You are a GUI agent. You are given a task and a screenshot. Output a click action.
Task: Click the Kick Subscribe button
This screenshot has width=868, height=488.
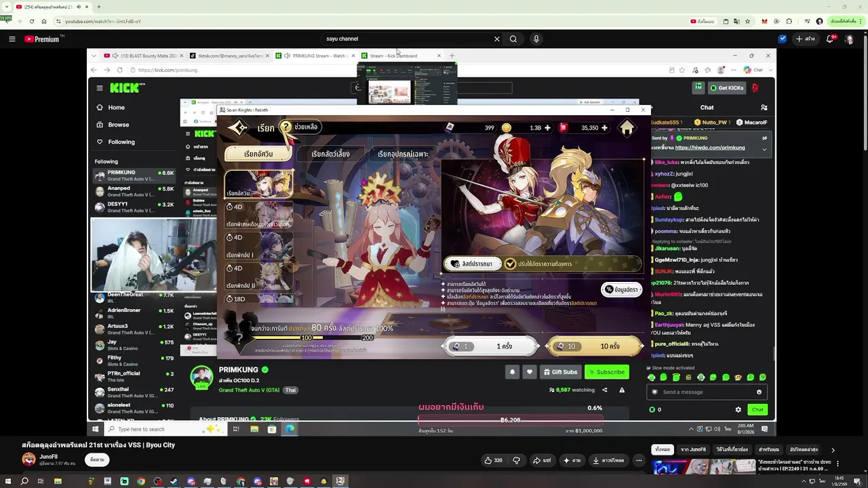(607, 371)
